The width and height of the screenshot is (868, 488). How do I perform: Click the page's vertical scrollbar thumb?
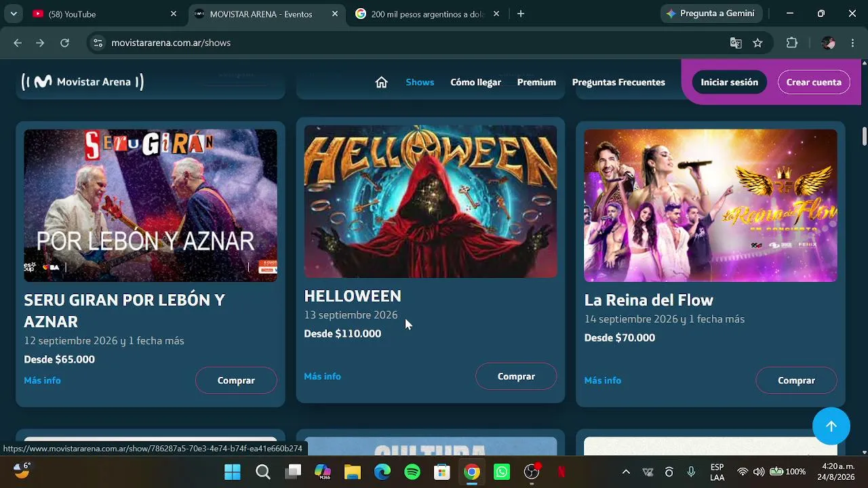point(864,136)
